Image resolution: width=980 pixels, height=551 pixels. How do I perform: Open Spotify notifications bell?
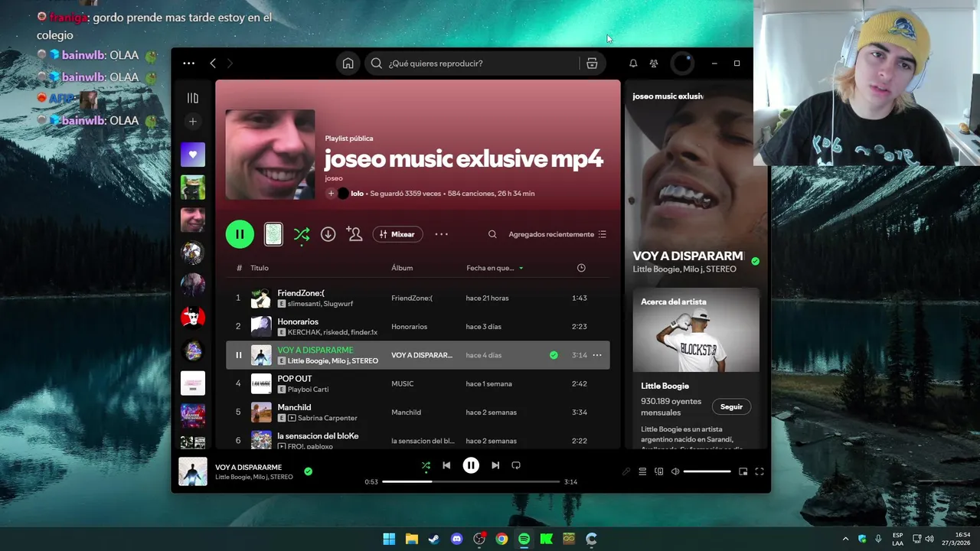633,64
